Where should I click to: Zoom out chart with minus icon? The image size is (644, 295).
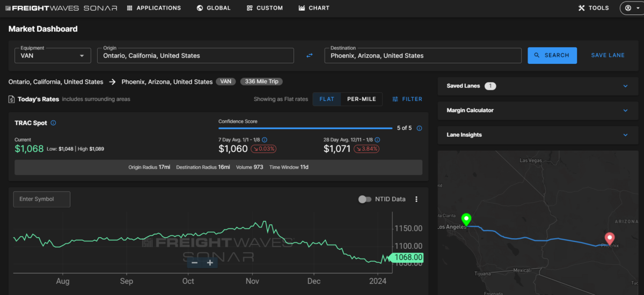click(194, 263)
